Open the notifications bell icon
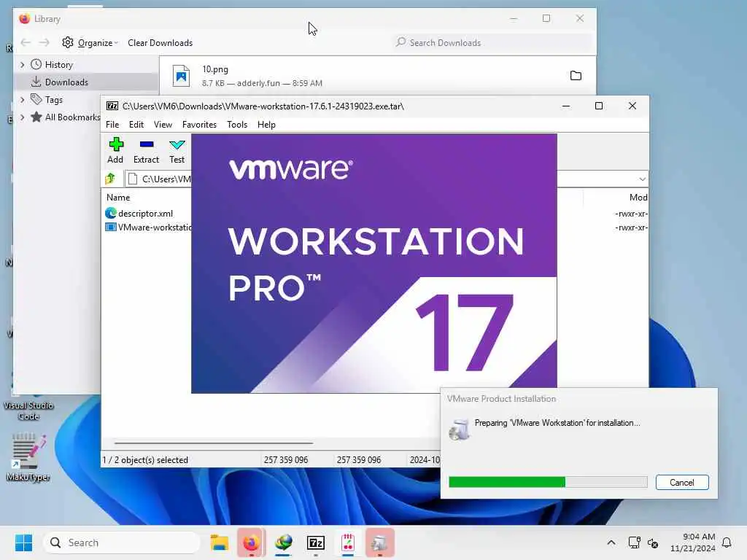 pos(727,542)
